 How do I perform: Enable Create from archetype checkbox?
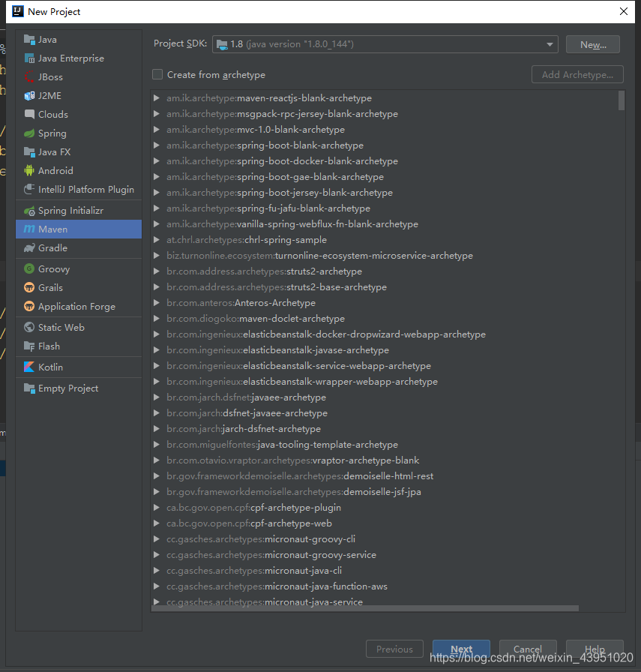(157, 74)
